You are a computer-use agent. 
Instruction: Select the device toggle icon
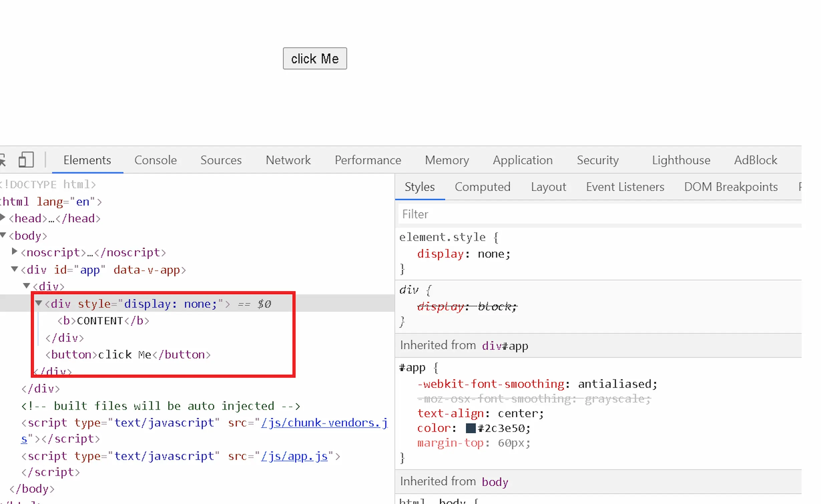(26, 160)
